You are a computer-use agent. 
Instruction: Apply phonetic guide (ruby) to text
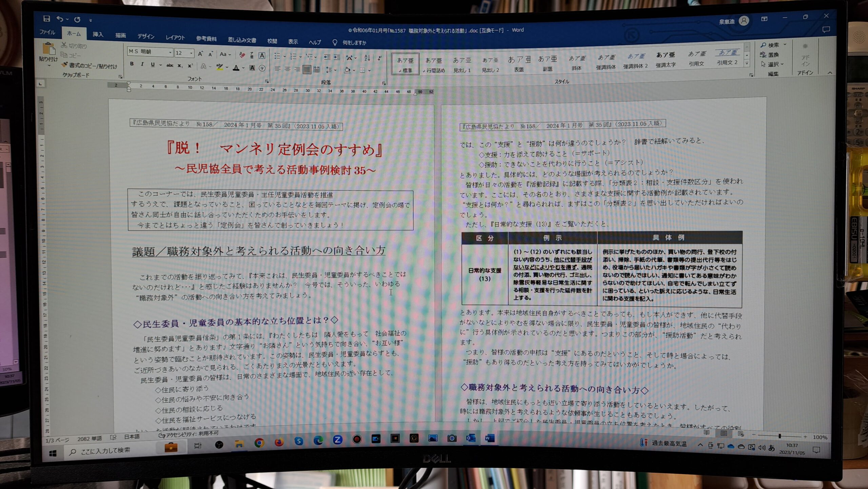pos(252,55)
